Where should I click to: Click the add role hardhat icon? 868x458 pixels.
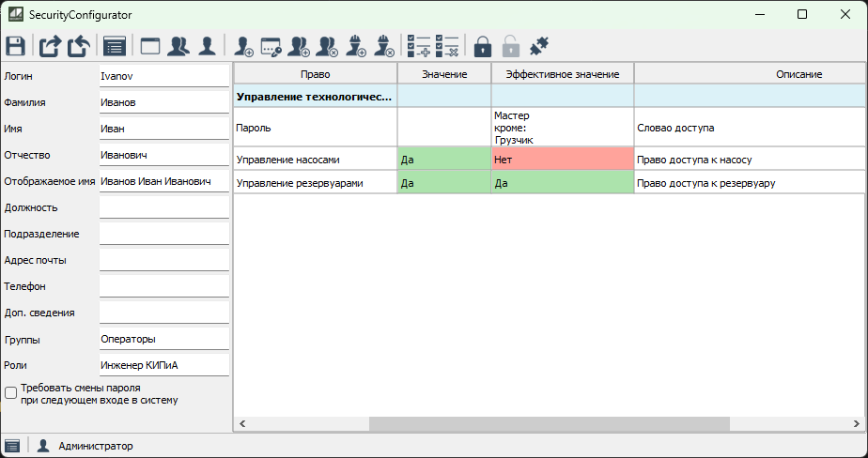point(356,46)
